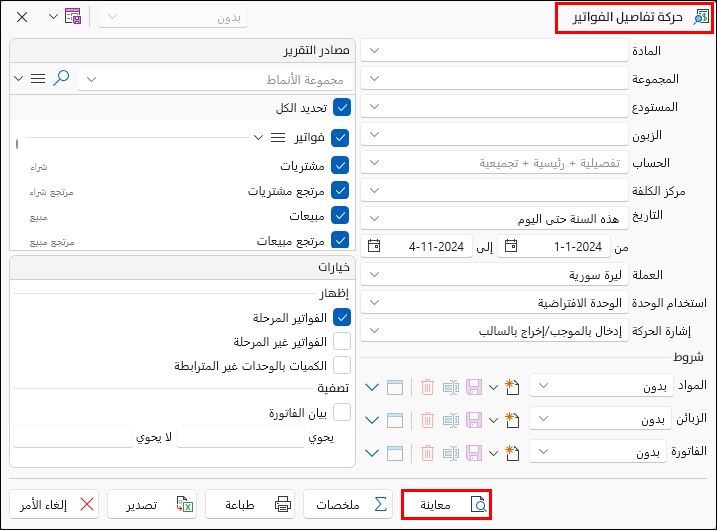Viewport: 717px width, 530px height.
Task: Click the window icon in the الفاتورة row
Action: tap(395, 453)
